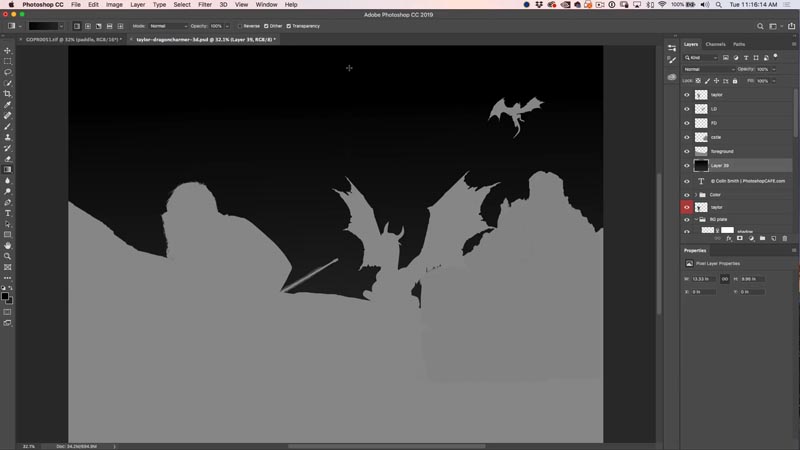Select the Horizontal Type tool
Image resolution: width=800 pixels, height=450 pixels.
click(x=8, y=213)
